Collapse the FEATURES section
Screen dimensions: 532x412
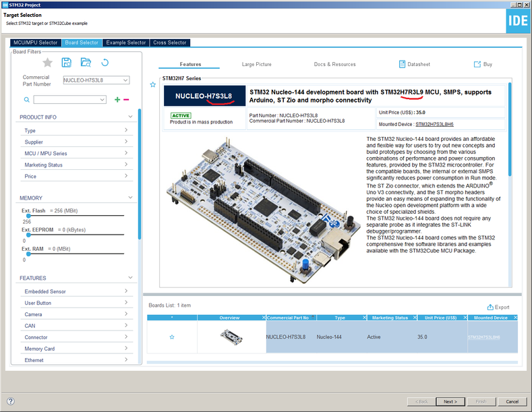[x=130, y=278]
